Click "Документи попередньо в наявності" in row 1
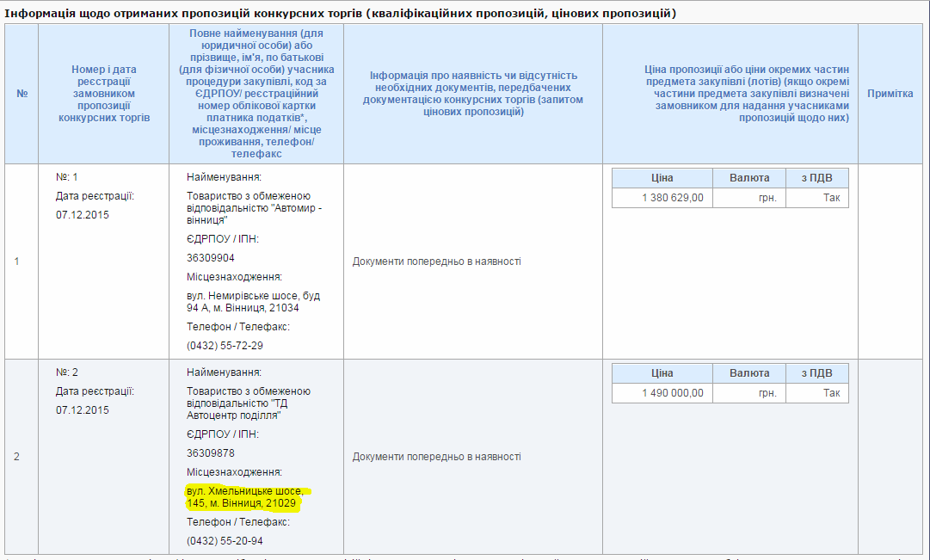 [436, 262]
